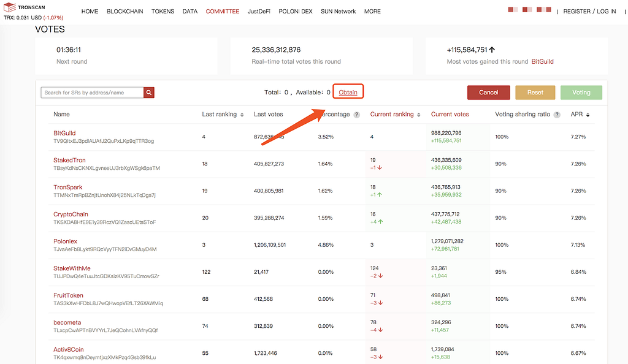The height and width of the screenshot is (364, 628).
Task: Click the Name column header
Action: coord(61,115)
